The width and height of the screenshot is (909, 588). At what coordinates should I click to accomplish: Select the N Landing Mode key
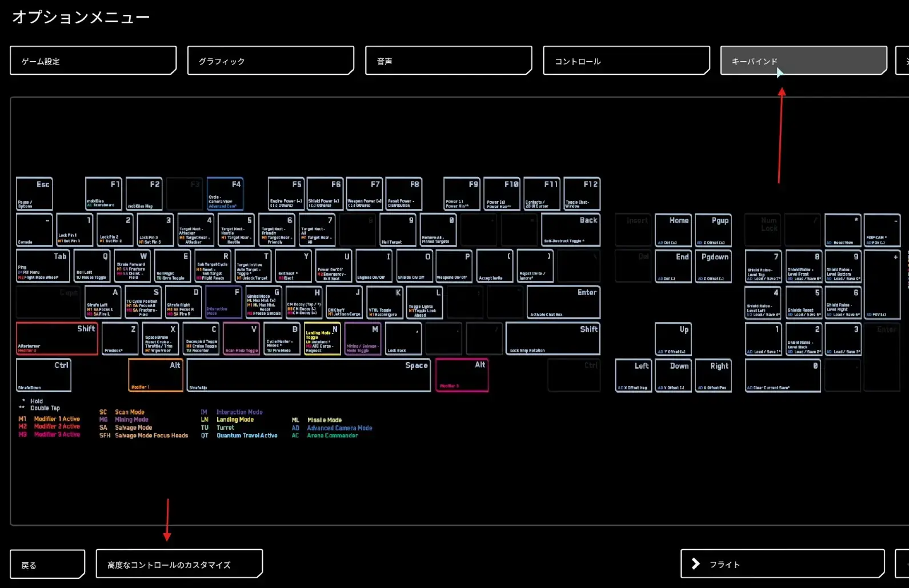[x=322, y=339]
